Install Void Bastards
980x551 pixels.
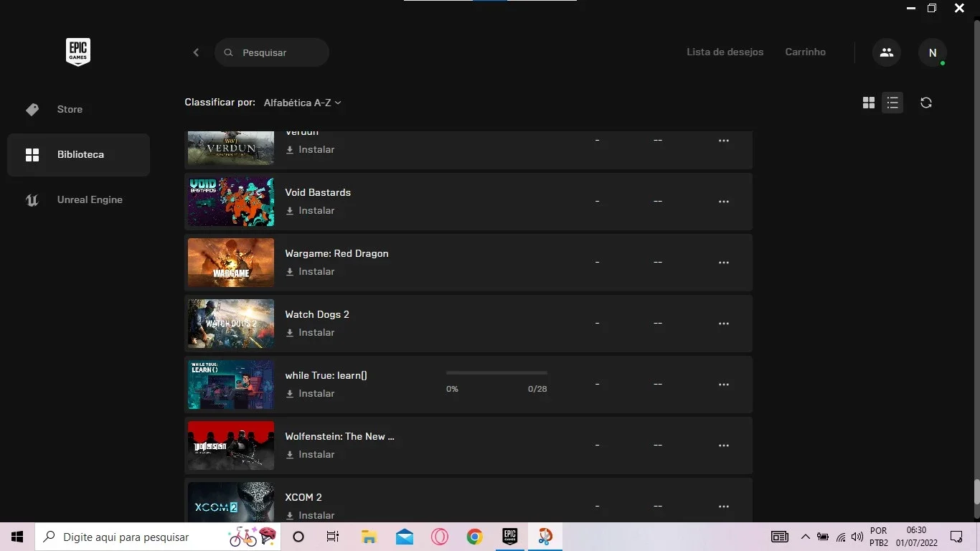coord(310,211)
